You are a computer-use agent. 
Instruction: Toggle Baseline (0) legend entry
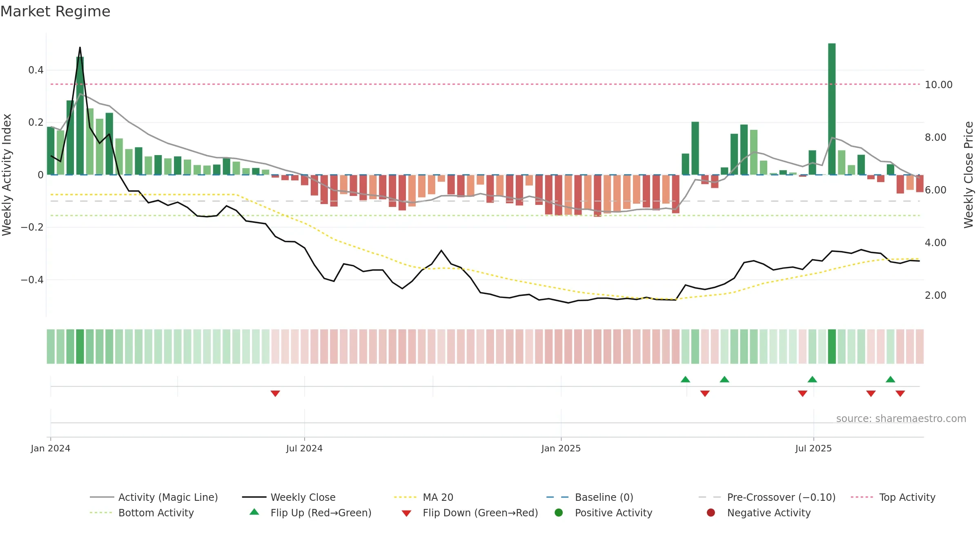pyautogui.click(x=590, y=497)
